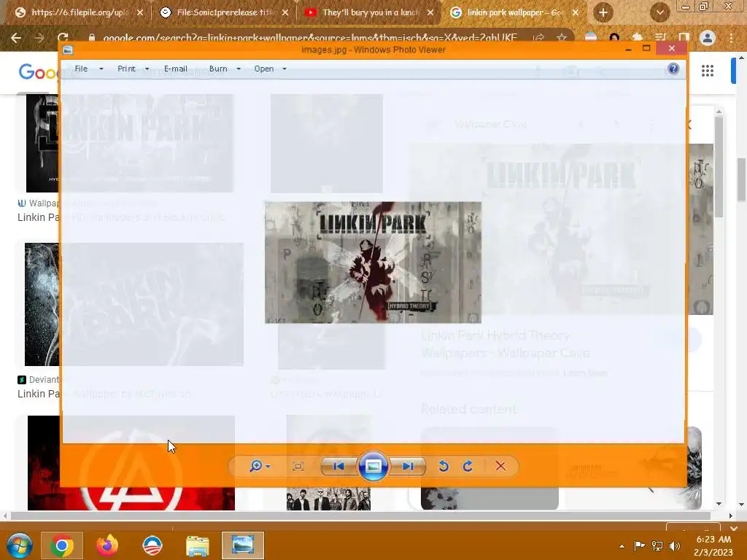Viewport: 747px width, 560px height.
Task: Go forward in Chrome
Action: pyautogui.click(x=39, y=38)
